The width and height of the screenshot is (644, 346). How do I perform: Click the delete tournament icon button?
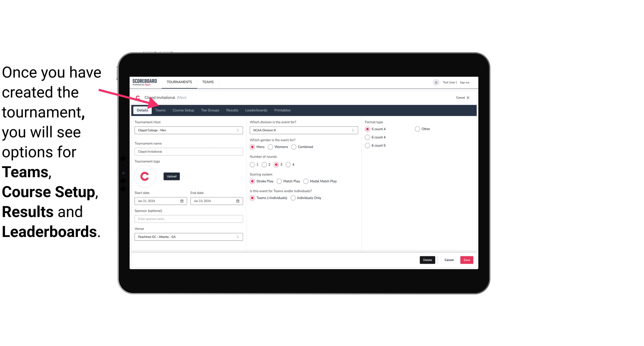point(427,260)
